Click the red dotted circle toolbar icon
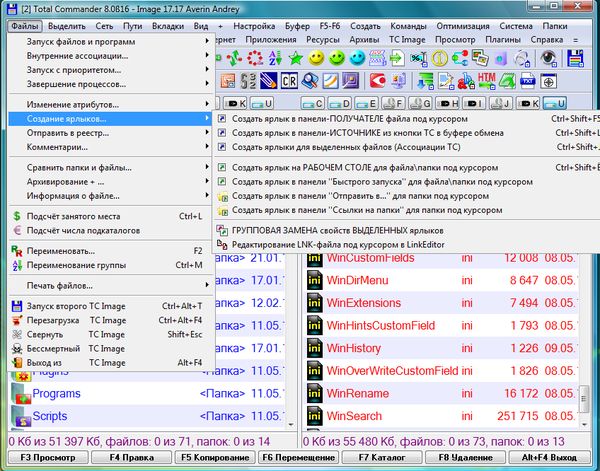This screenshot has width=600, height=471. 254,58
